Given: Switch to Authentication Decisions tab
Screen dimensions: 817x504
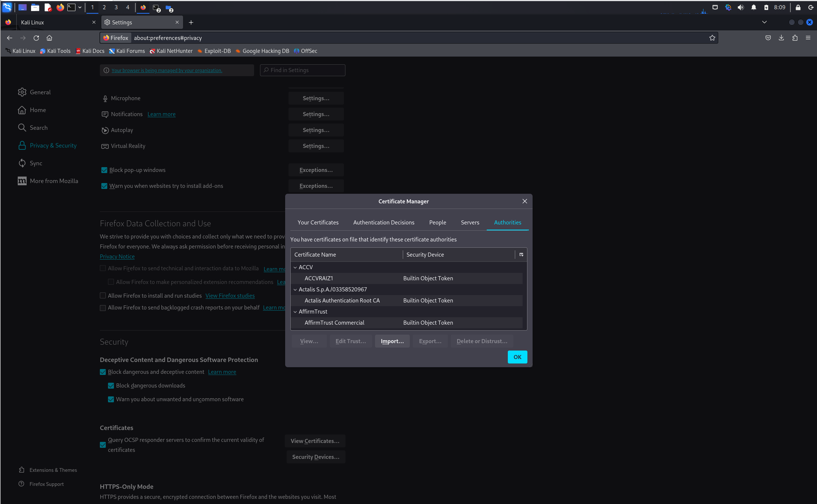Looking at the screenshot, I should pos(384,222).
